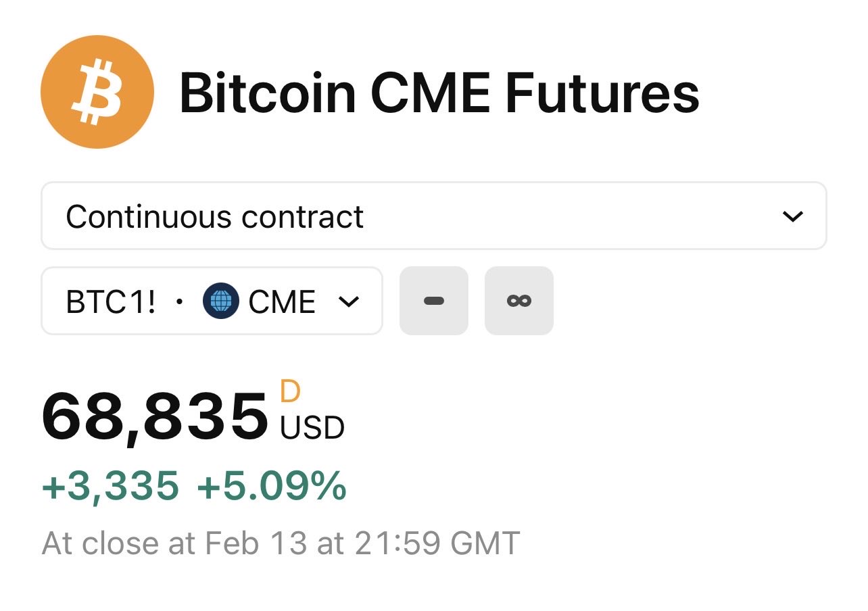This screenshot has height=611, width=868.
Task: Click the chevron beside CME
Action: [348, 301]
